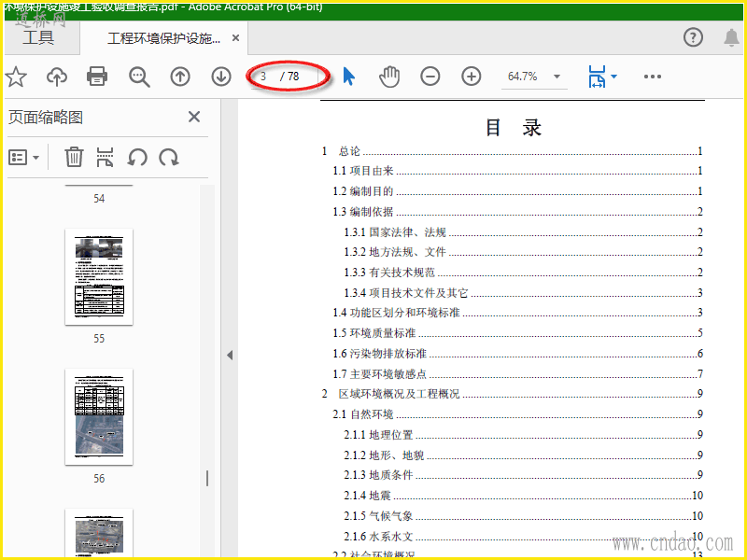Rotate pages counterclockwise
747x560 pixels.
[x=137, y=157]
